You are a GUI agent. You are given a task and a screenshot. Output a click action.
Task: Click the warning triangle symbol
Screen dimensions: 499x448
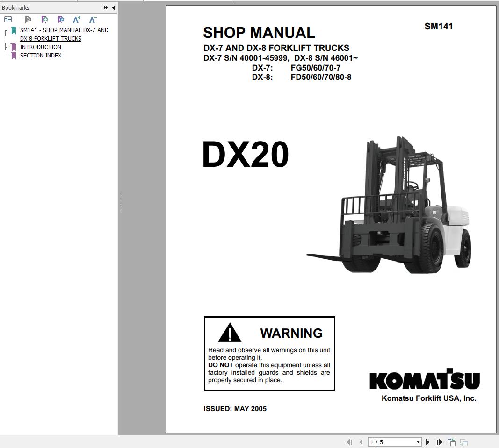pyautogui.click(x=230, y=333)
